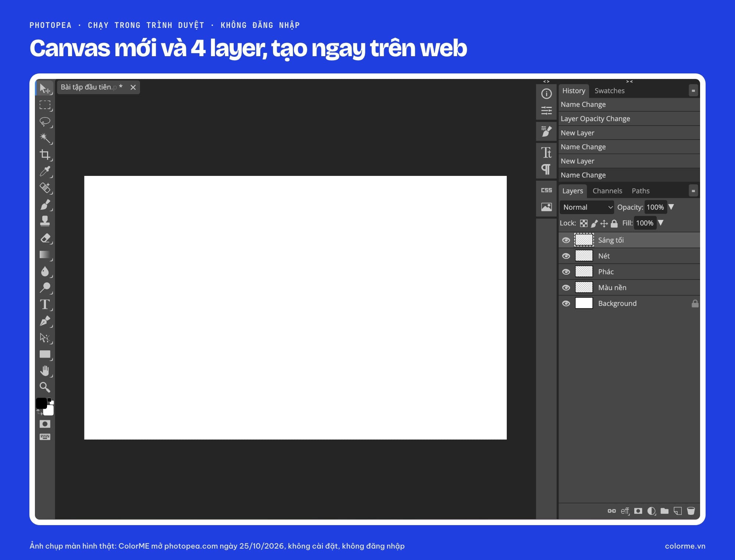735x560 pixels.
Task: Select the Hand tool
Action: click(45, 371)
